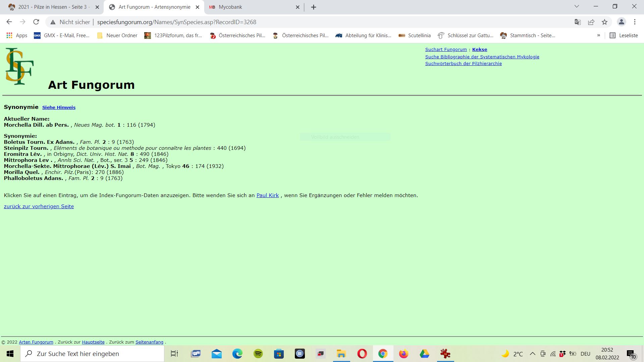
Task: Open the Chrome profile avatar icon
Action: pos(621,22)
